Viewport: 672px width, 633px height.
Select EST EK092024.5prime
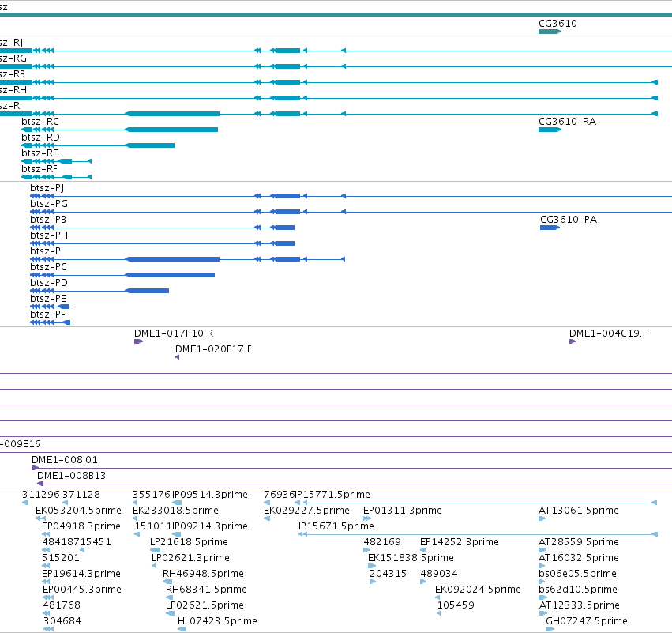(478, 590)
